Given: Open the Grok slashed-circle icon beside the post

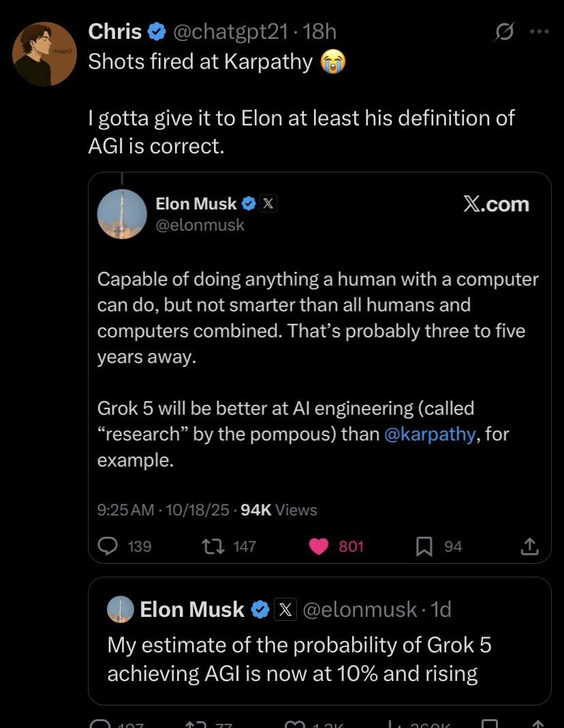Looking at the screenshot, I should coord(505,32).
